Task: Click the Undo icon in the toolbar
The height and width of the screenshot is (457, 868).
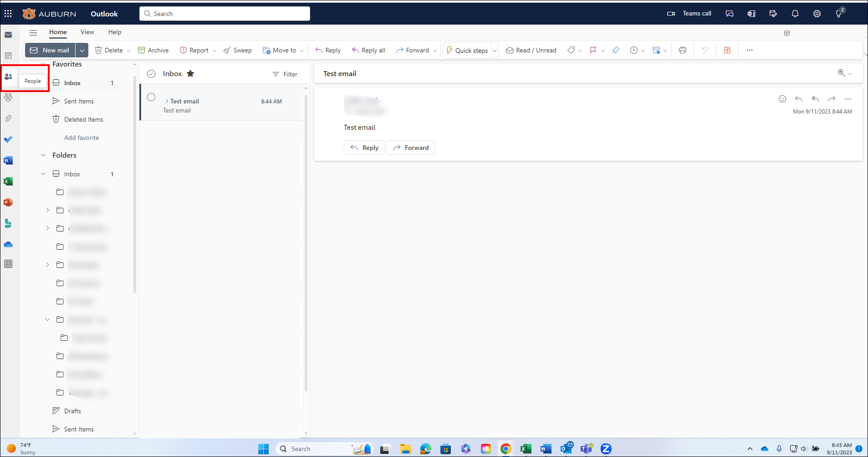Action: click(x=705, y=50)
